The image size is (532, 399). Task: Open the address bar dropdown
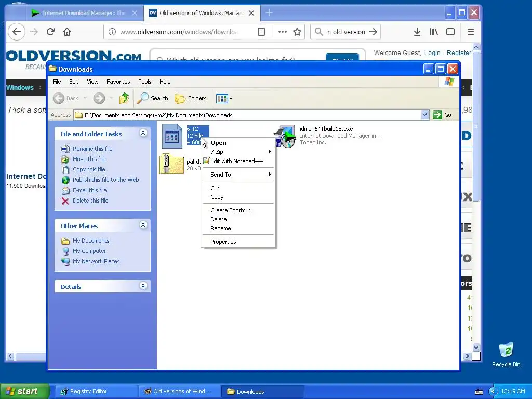click(x=424, y=115)
